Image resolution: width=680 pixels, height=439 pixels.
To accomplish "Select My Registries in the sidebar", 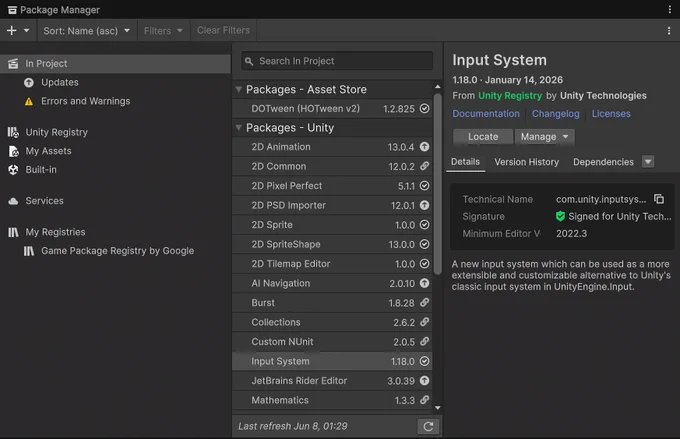I will [115, 232].
